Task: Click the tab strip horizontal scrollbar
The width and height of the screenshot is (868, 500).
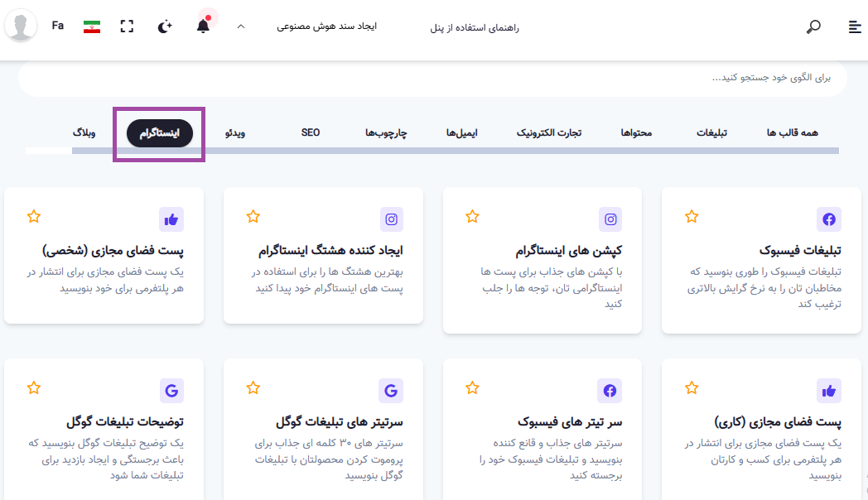Action: tap(455, 151)
